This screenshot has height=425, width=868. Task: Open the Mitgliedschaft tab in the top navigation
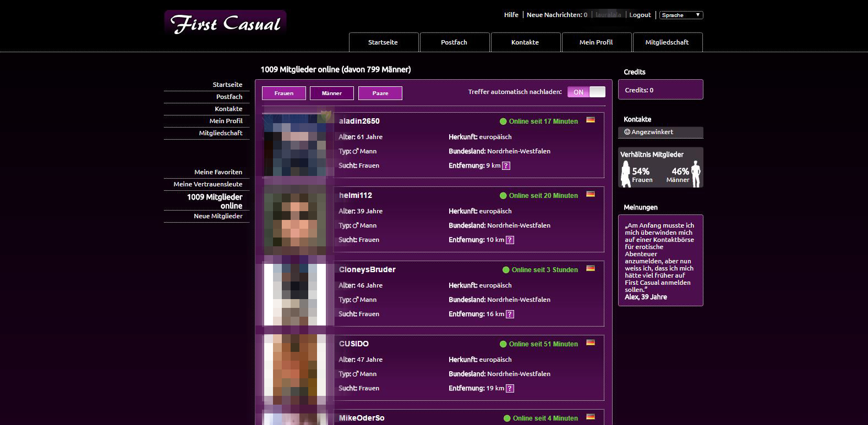(x=667, y=42)
